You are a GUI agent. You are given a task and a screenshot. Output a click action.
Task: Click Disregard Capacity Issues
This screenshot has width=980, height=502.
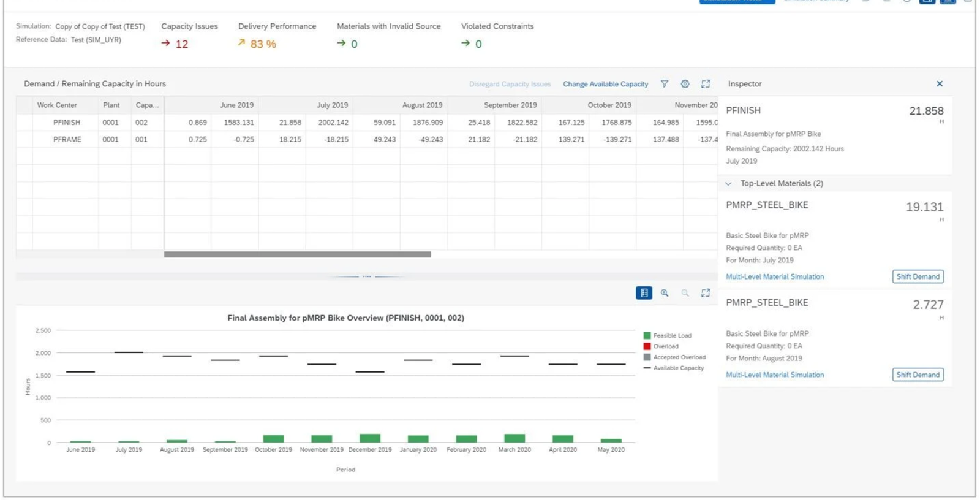pyautogui.click(x=510, y=84)
